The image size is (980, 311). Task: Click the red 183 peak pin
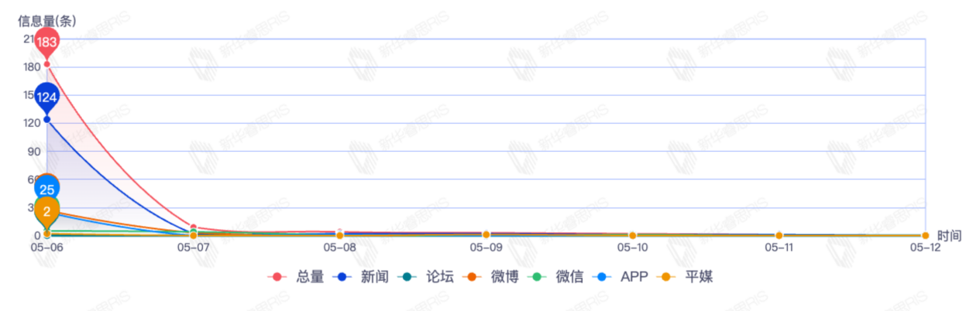47,42
